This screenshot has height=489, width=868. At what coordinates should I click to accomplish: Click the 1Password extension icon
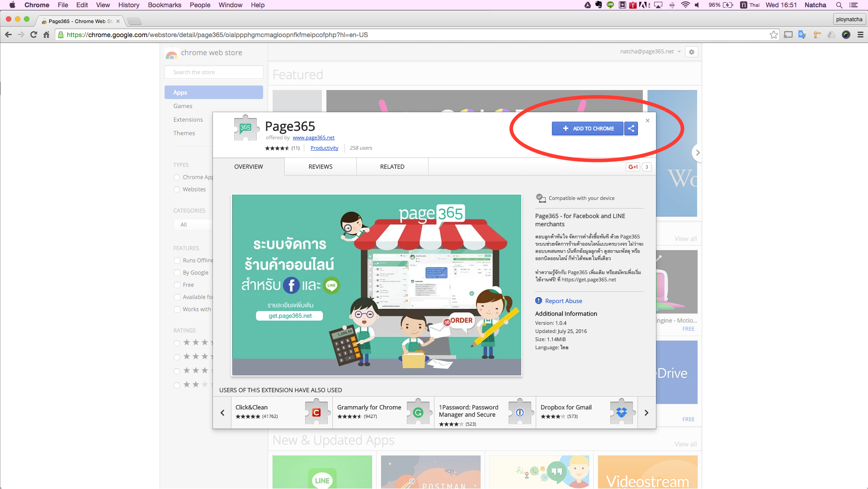520,412
